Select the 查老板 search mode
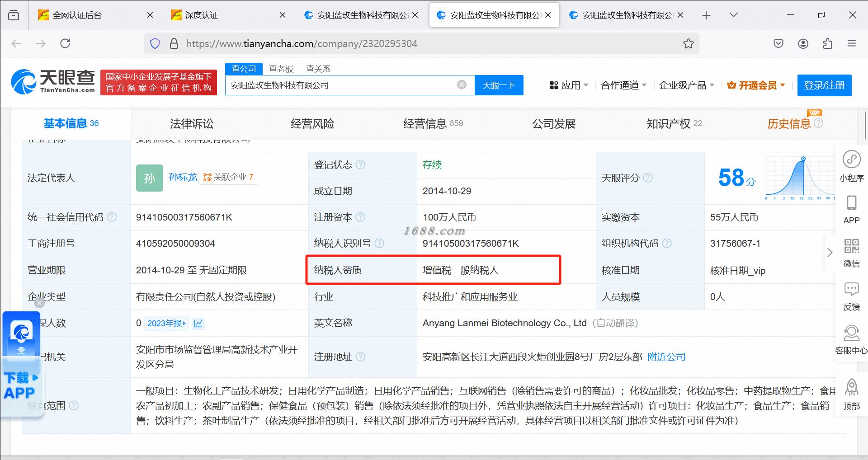 (x=281, y=69)
